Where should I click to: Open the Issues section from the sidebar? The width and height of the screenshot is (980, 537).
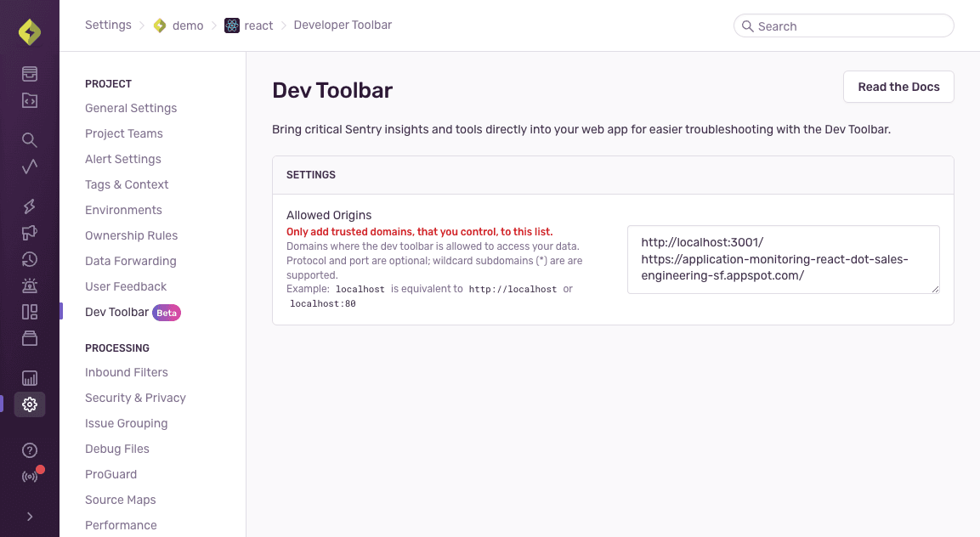tap(30, 74)
